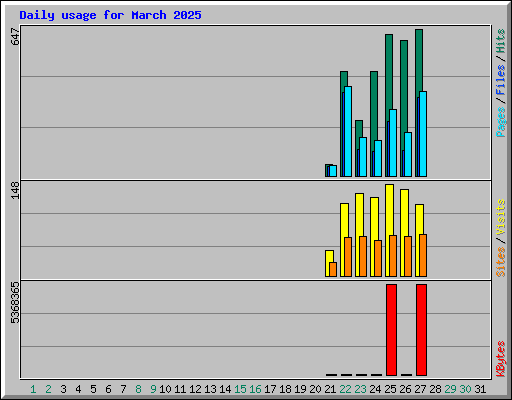Select day 9 on the axis
Viewport: 512px width, 400px height.
coord(153,389)
